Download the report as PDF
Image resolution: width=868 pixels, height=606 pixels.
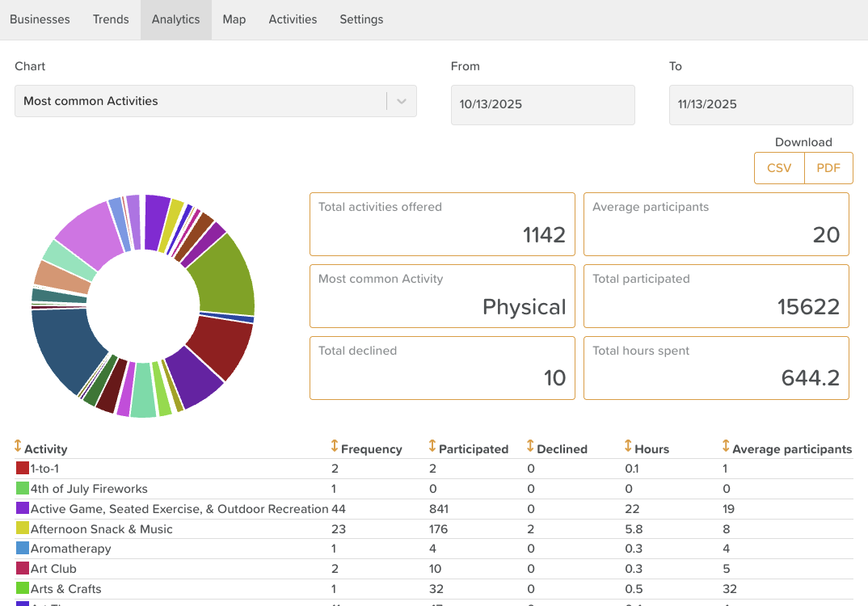[x=828, y=168]
